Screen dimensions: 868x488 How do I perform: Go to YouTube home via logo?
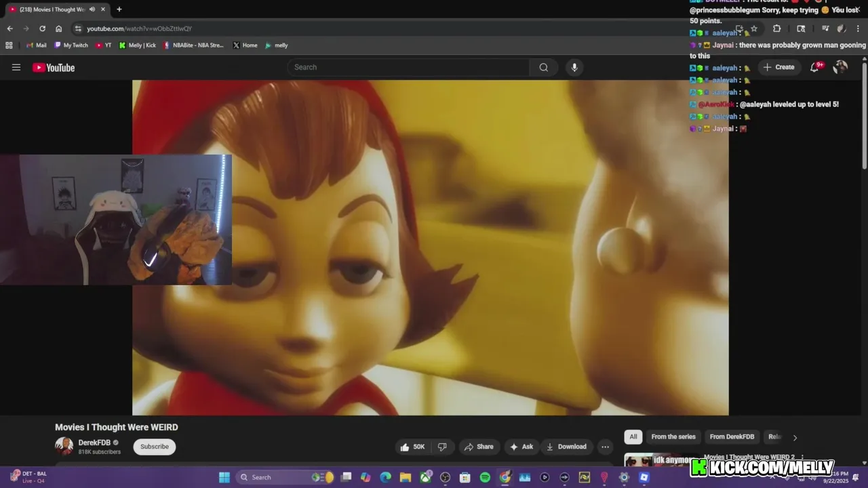pyautogui.click(x=54, y=67)
